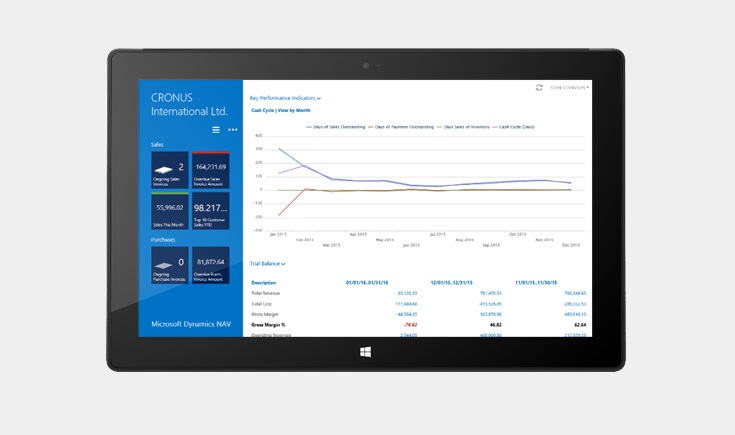This screenshot has height=435, width=735.
Task: Toggle Days of Payment Outstanding legend entry
Action: 401,127
